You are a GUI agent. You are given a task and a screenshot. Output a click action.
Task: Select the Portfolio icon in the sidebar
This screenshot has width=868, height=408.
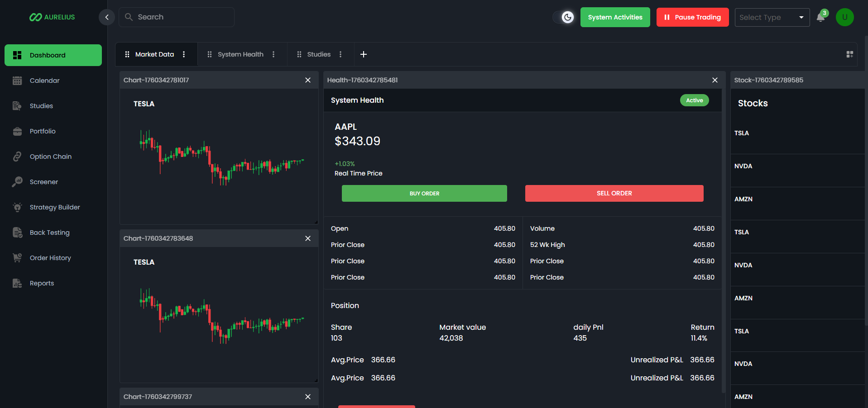(x=17, y=131)
